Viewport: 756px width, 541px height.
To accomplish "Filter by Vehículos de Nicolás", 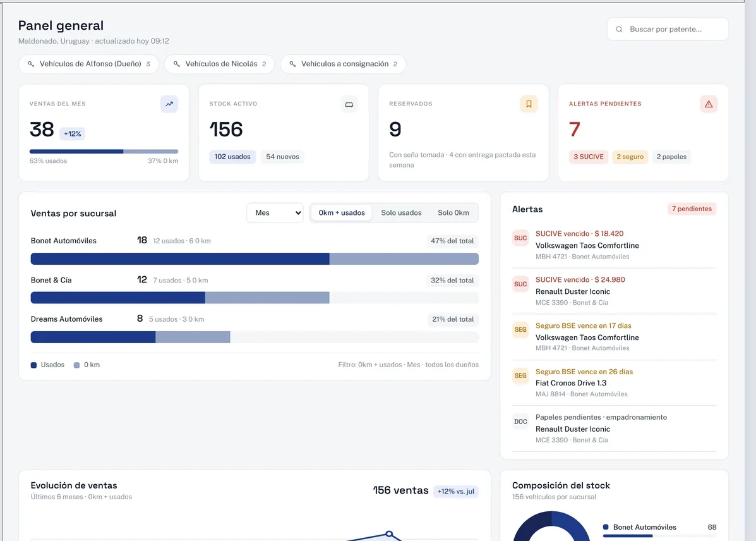I will click(219, 64).
